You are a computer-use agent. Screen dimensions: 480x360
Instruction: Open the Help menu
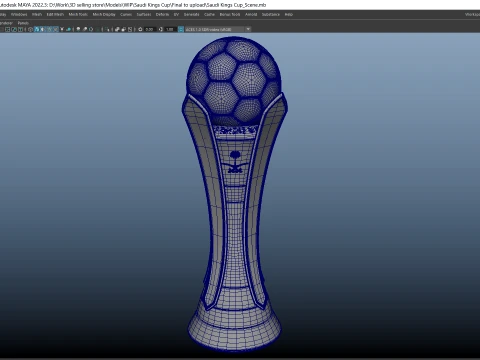point(289,14)
